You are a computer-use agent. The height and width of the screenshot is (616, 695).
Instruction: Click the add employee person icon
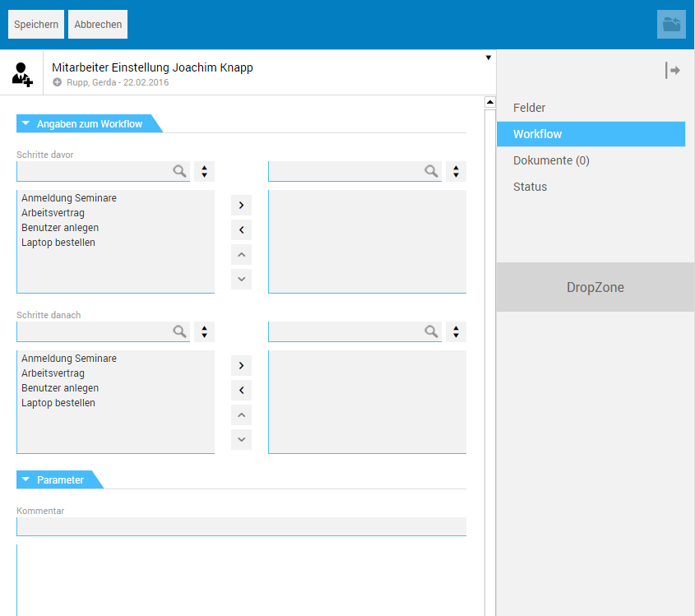click(22, 73)
